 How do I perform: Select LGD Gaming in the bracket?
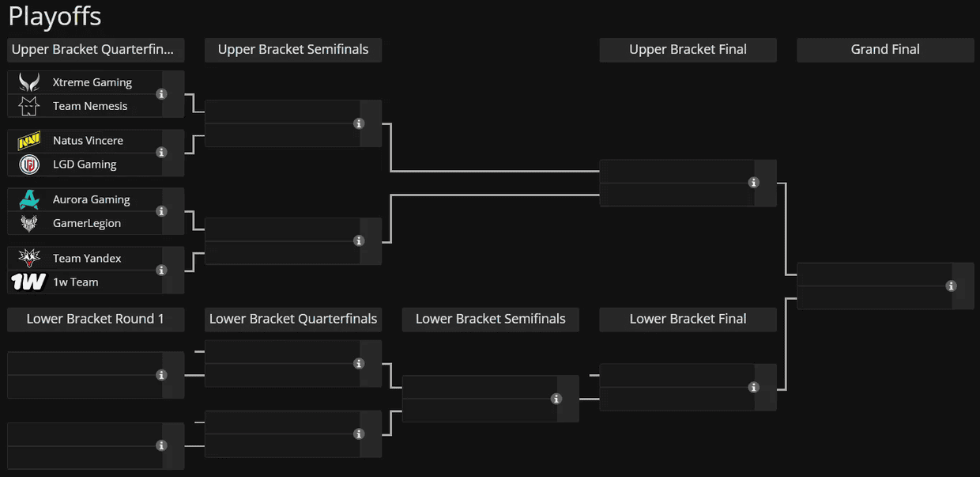(x=85, y=165)
